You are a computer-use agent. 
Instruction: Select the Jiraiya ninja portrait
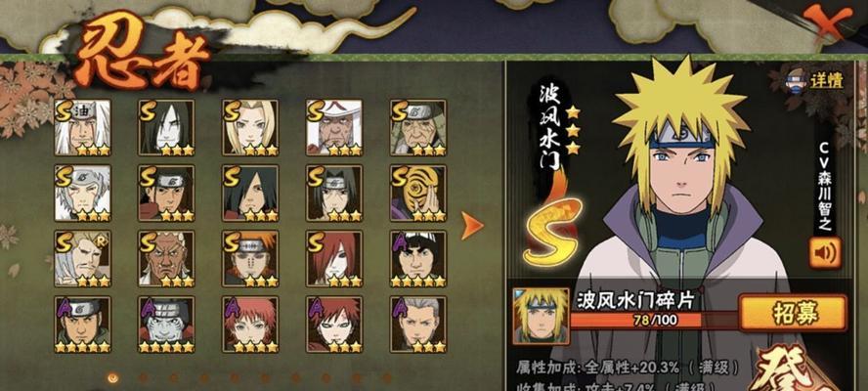coord(82,127)
